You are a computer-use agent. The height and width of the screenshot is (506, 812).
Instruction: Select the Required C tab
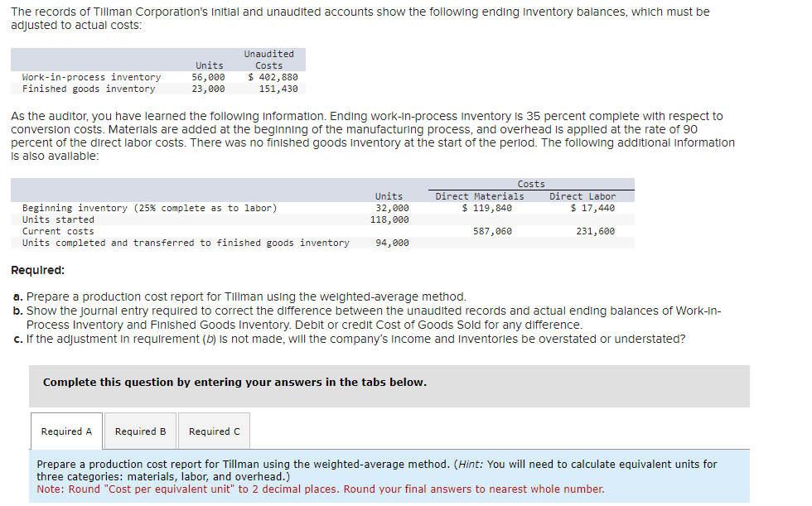tap(214, 431)
